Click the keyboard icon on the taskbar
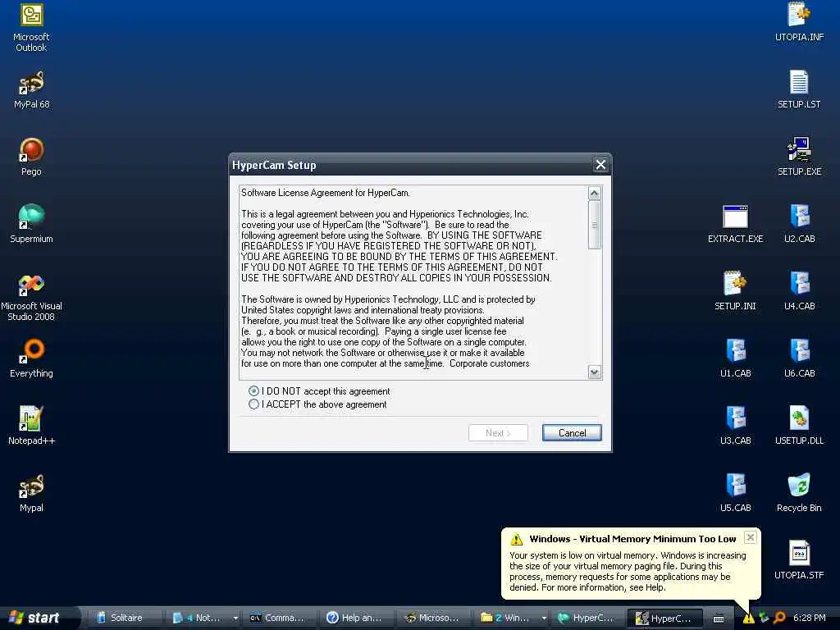This screenshot has width=840, height=630. click(719, 619)
